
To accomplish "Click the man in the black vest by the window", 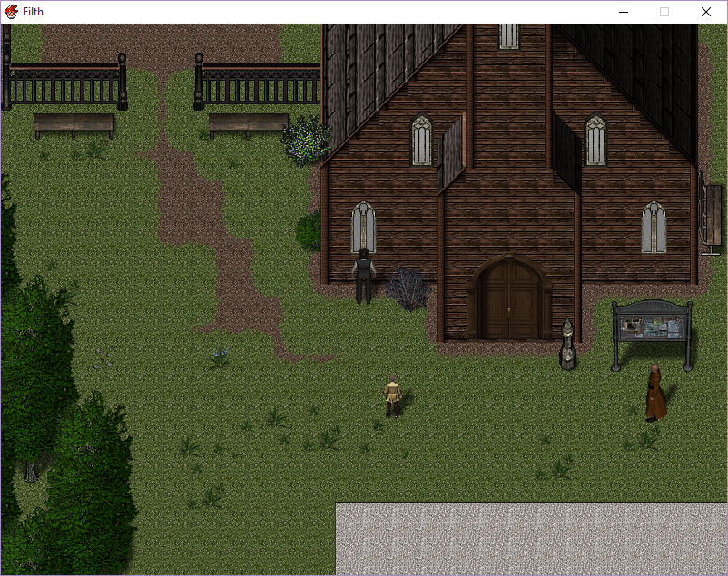I will point(363,276).
